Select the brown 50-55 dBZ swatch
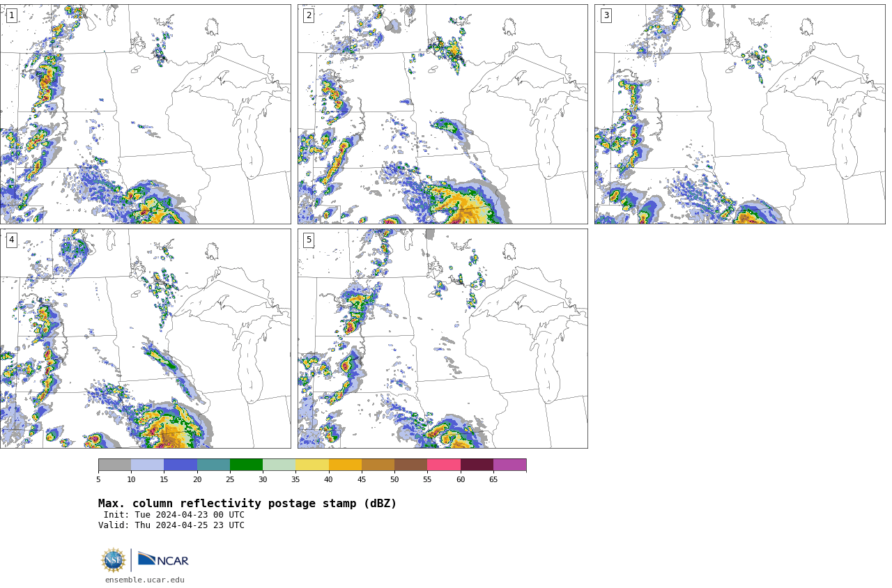 click(411, 465)
